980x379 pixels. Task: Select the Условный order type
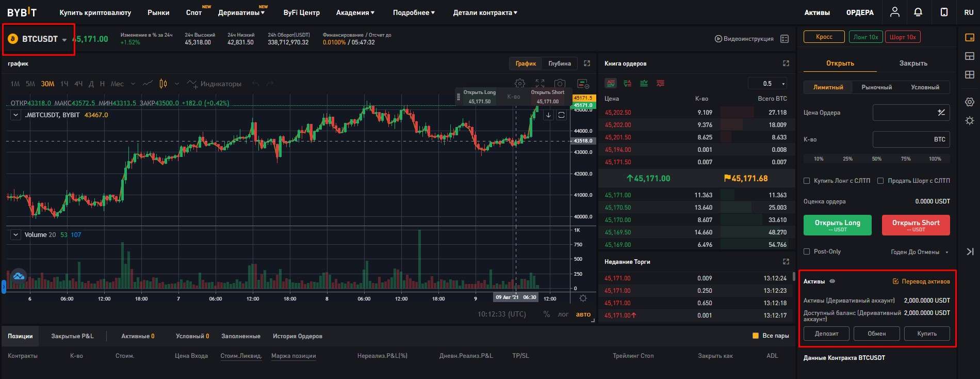pyautogui.click(x=925, y=87)
